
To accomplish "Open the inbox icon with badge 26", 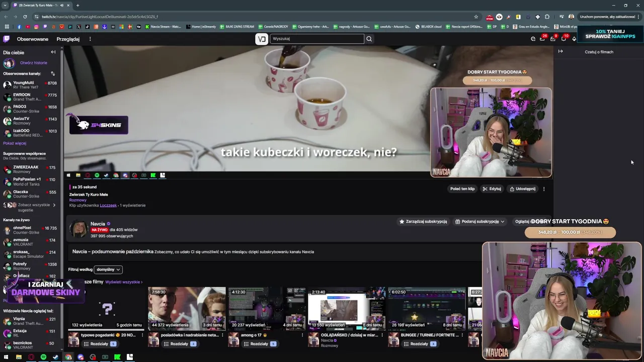I will (x=542, y=39).
